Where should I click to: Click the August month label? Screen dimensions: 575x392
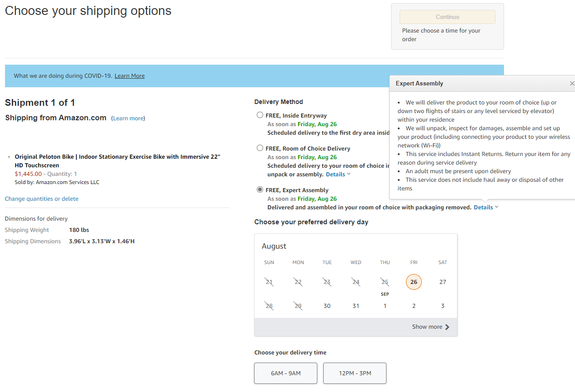(x=274, y=246)
